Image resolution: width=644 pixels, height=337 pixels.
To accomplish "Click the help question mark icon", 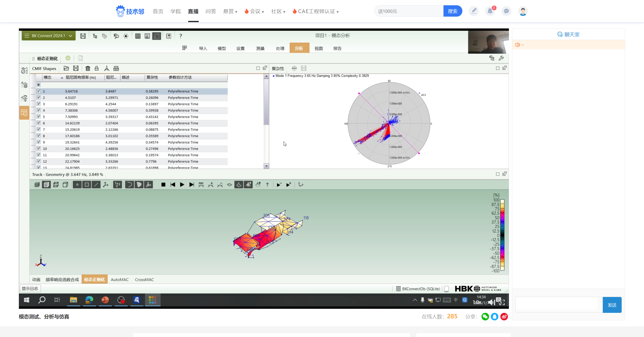I will [180, 36].
